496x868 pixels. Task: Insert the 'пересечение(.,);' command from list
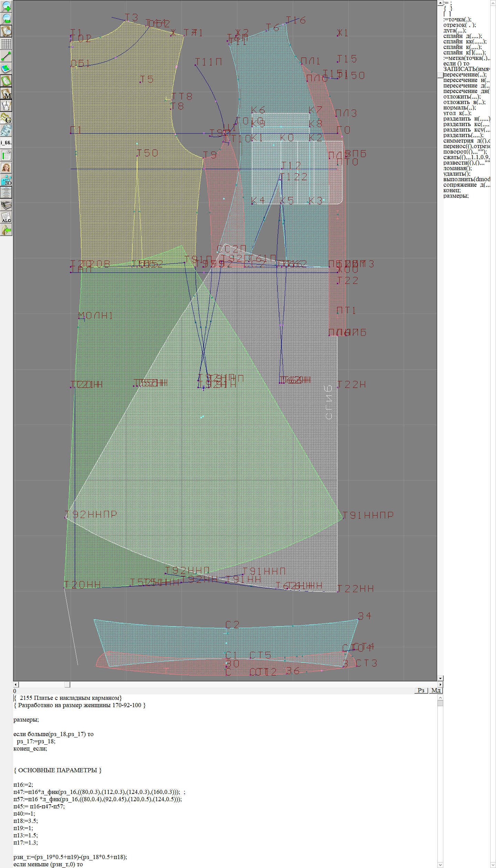pos(465,75)
